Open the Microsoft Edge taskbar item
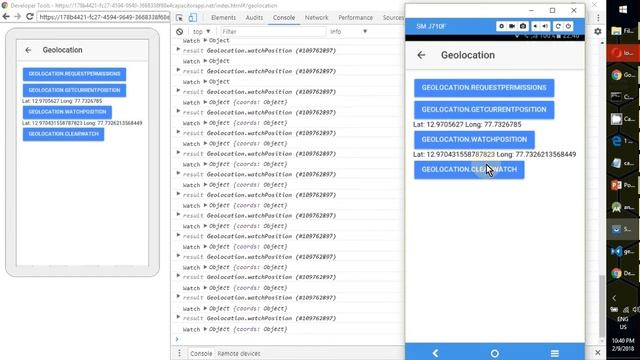The width and height of the screenshot is (640, 360). (x=623, y=141)
